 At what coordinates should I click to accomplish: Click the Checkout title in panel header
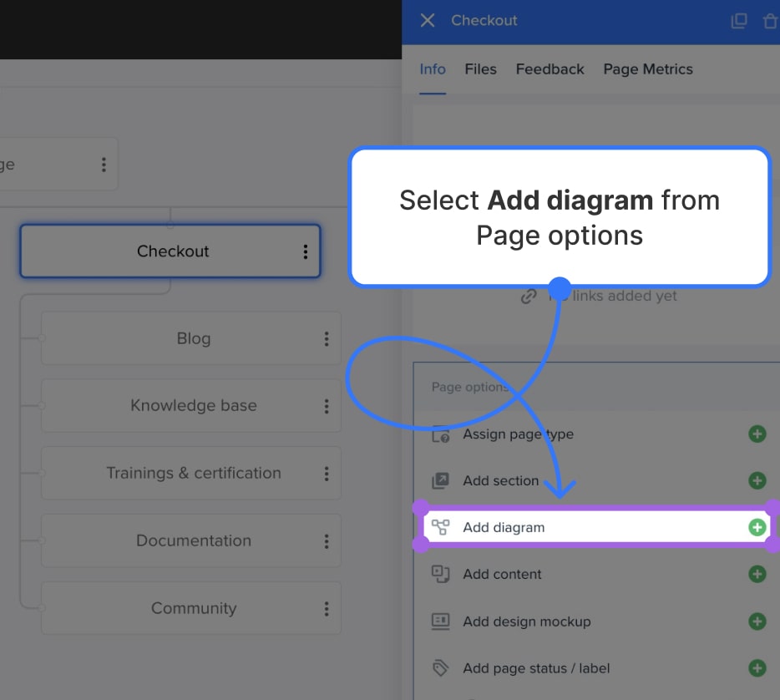[484, 20]
